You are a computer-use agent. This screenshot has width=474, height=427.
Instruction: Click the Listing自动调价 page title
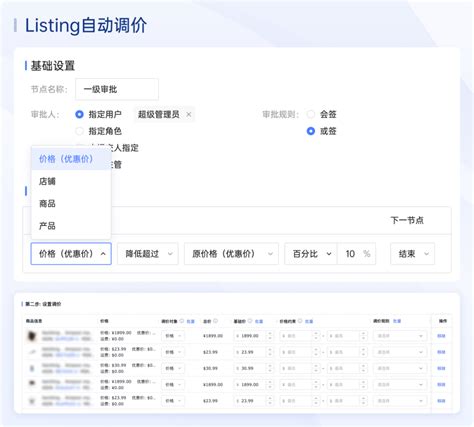86,25
